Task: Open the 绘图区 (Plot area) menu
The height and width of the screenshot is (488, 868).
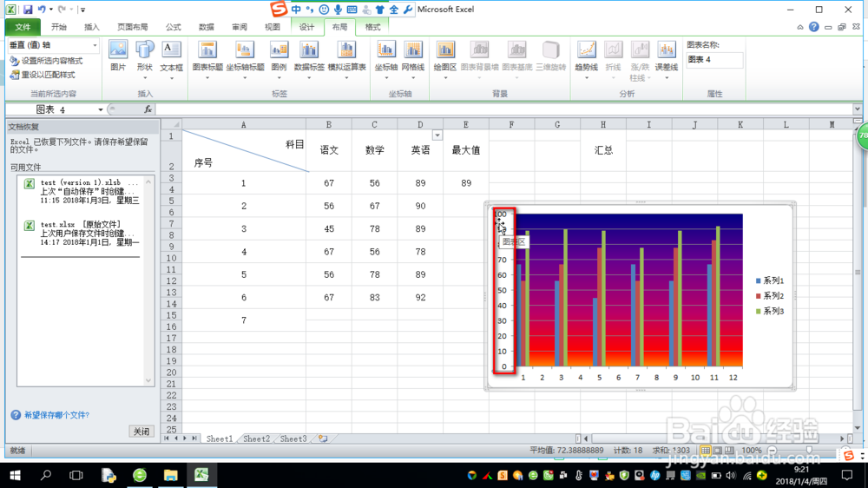Action: click(445, 59)
